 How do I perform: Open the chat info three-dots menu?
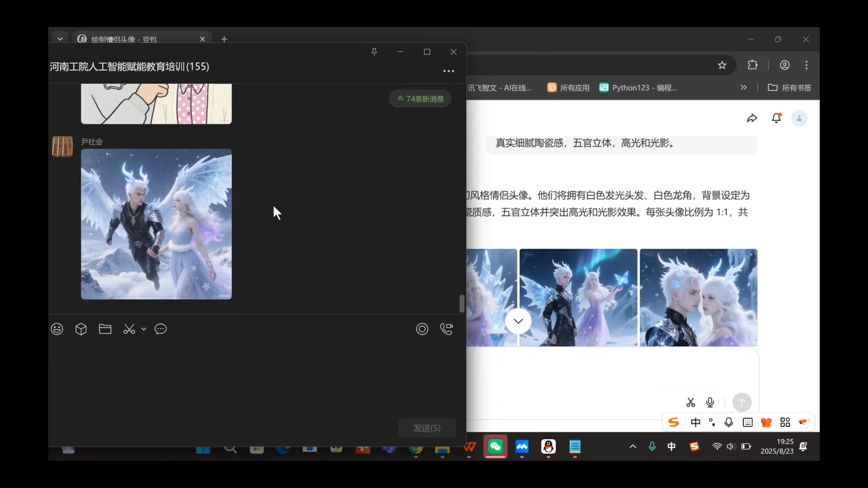point(449,71)
